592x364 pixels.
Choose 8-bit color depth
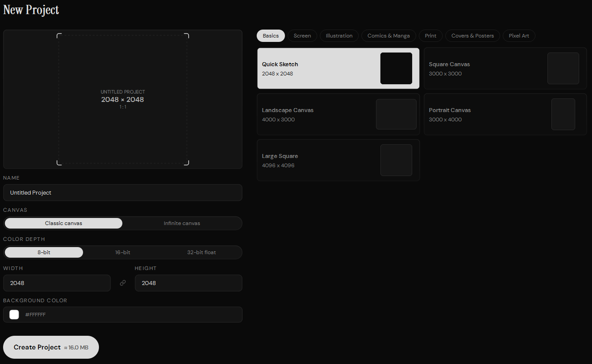44,252
